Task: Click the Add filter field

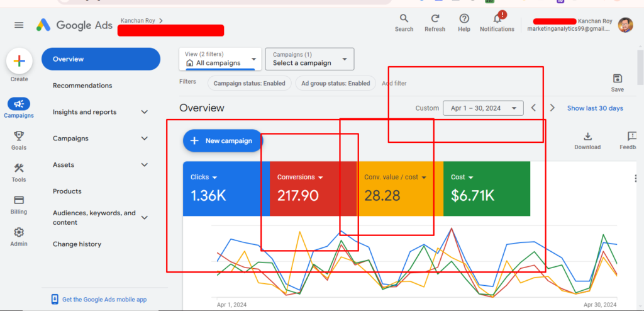Action: [x=394, y=83]
